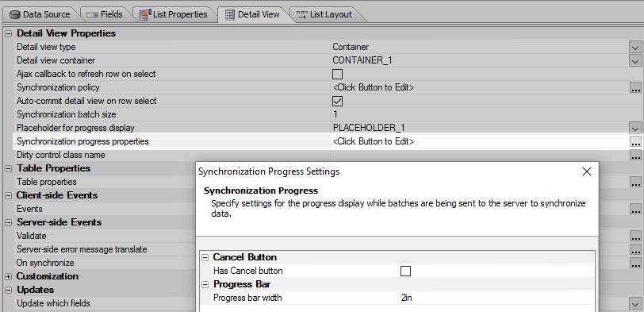Screen dimensions: 644x312
Task: Click the Detail view type Container value
Action: 351,47
